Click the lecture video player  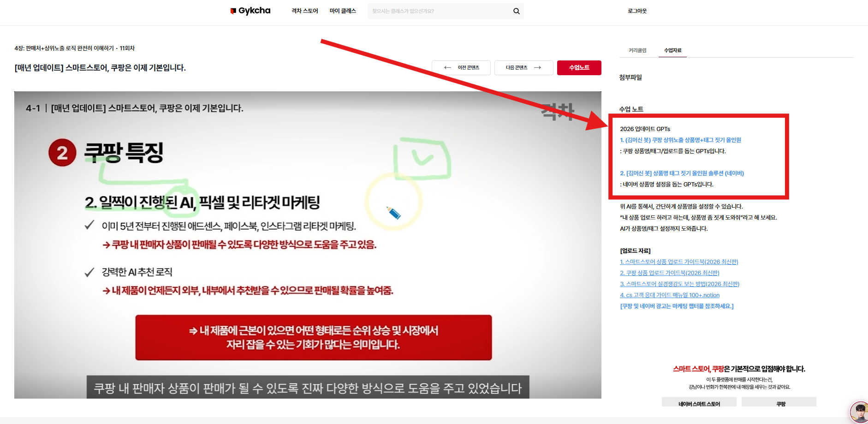pyautogui.click(x=308, y=245)
